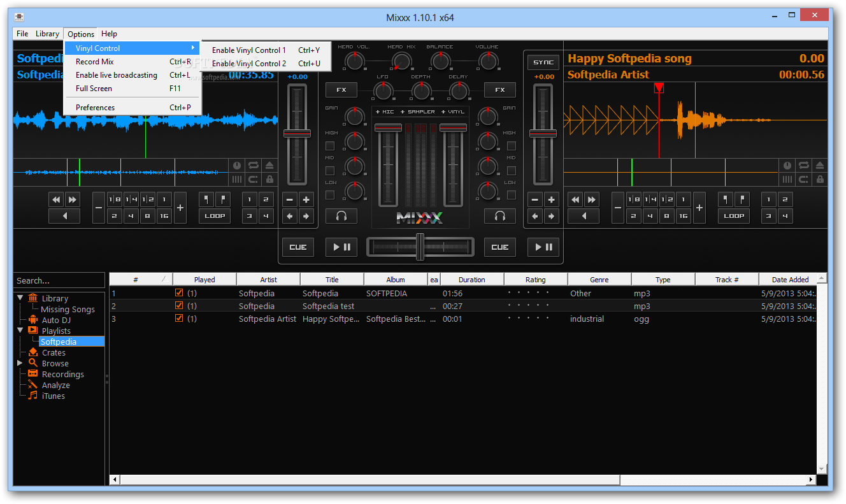The image size is (846, 504).
Task: Expand the + SAMPLER section
Action: click(x=418, y=112)
